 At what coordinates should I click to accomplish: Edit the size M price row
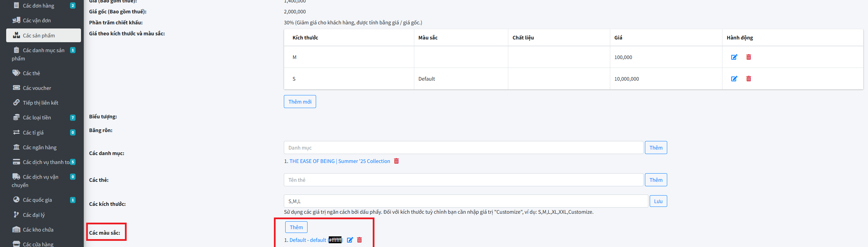[734, 57]
